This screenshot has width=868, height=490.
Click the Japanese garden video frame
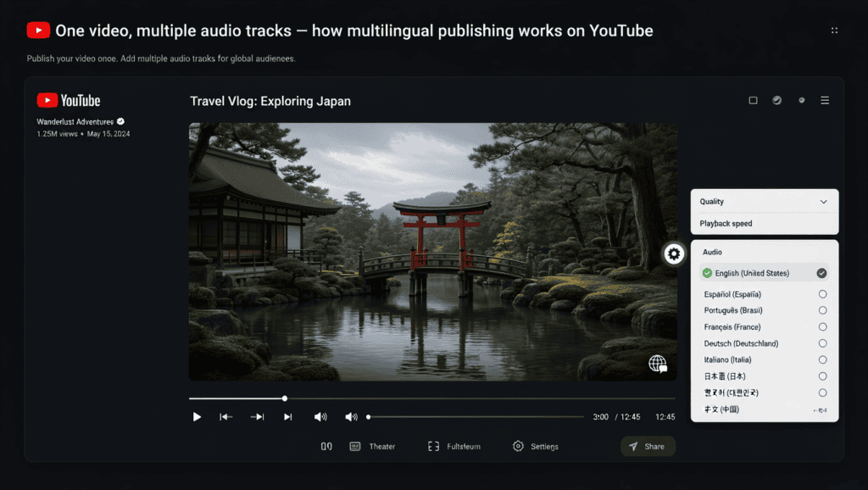tap(432, 252)
